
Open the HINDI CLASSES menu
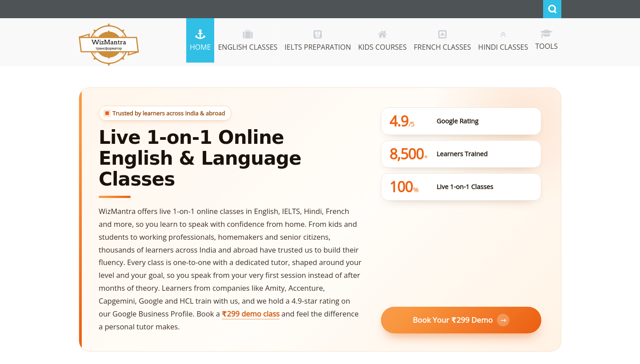503,40
